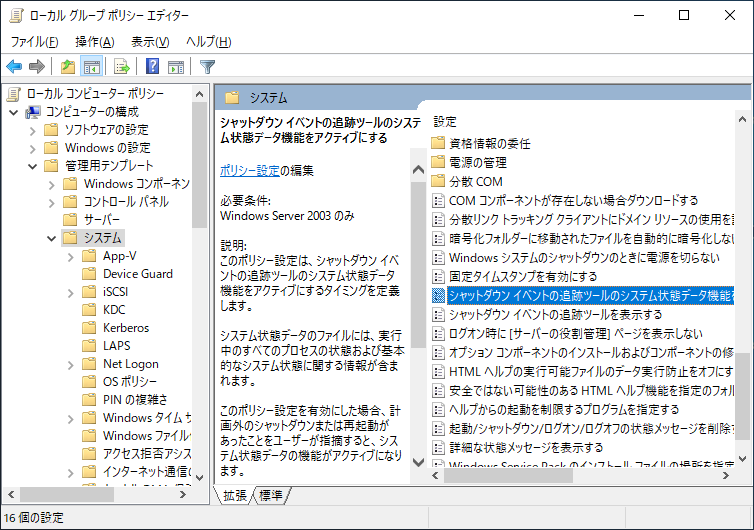Expand the ソフトウェアの設定 node

tap(33, 131)
